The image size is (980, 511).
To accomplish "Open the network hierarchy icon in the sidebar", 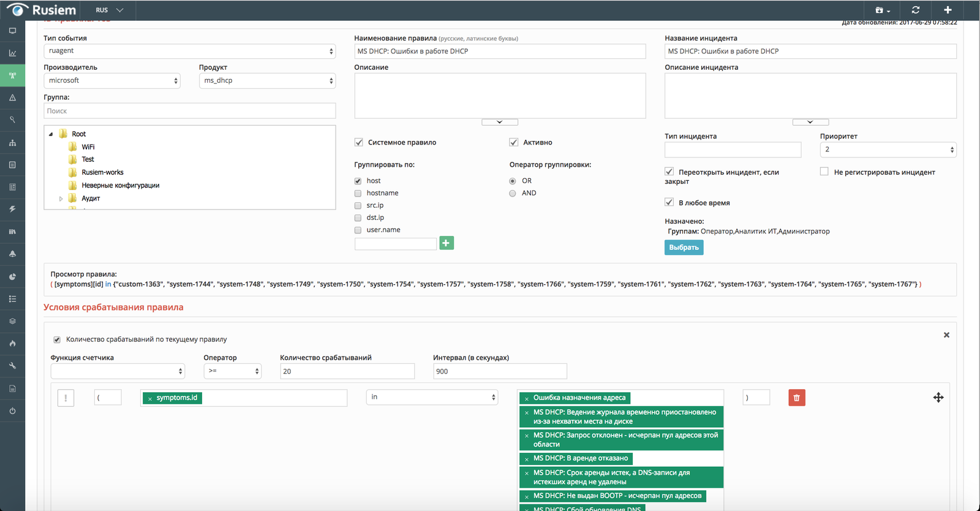I will (x=12, y=143).
